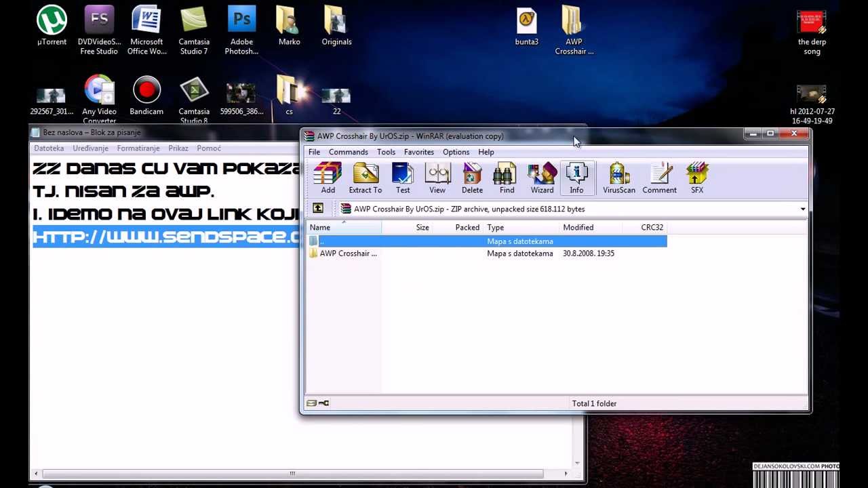Run the Test archive tool

[x=403, y=178]
